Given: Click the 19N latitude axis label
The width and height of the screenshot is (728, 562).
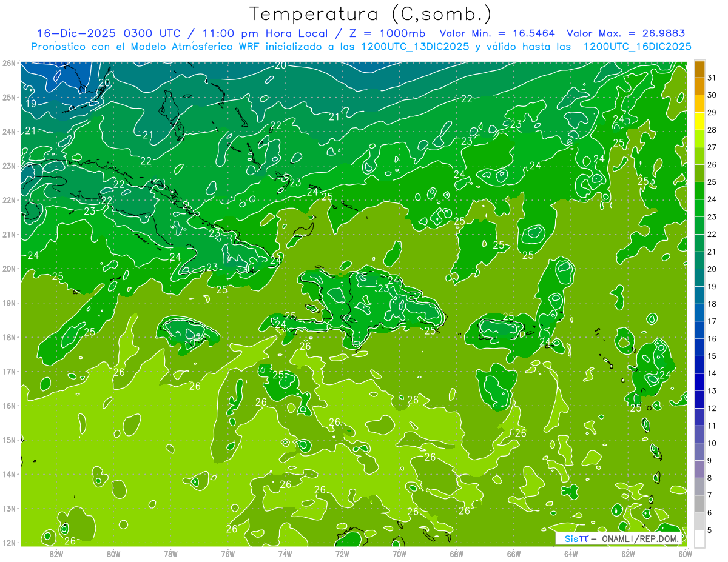Looking at the screenshot, I should 9,303.
